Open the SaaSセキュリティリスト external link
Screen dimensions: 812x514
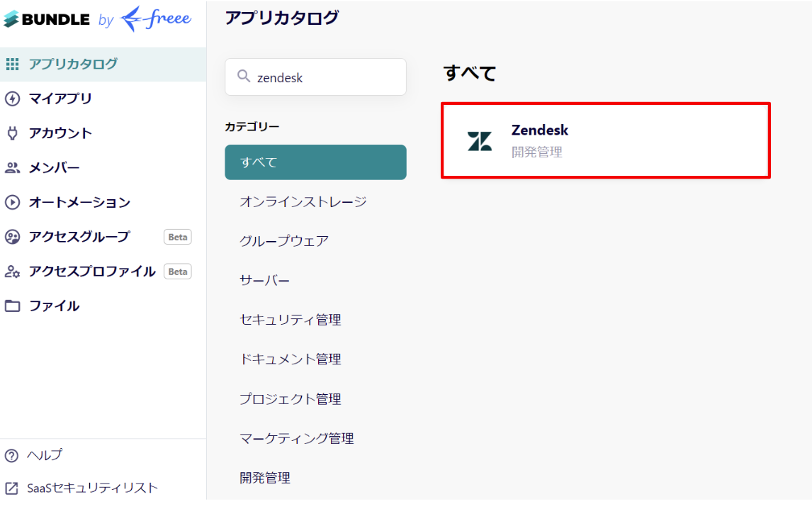pos(81,488)
